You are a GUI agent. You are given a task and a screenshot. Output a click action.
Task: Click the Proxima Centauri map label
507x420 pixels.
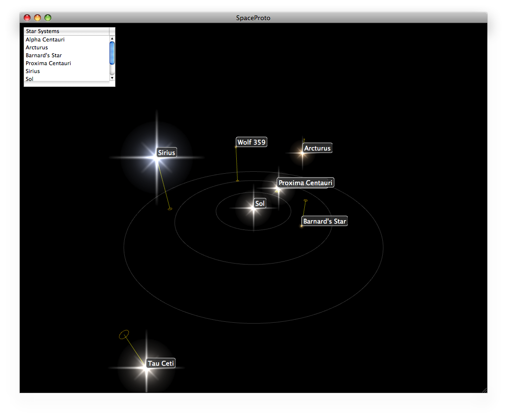click(306, 183)
